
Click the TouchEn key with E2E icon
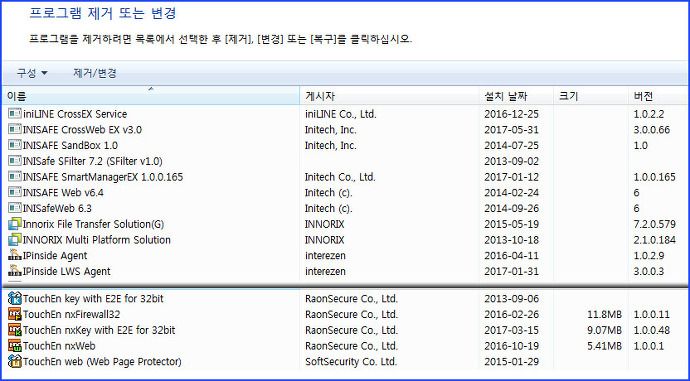point(15,299)
